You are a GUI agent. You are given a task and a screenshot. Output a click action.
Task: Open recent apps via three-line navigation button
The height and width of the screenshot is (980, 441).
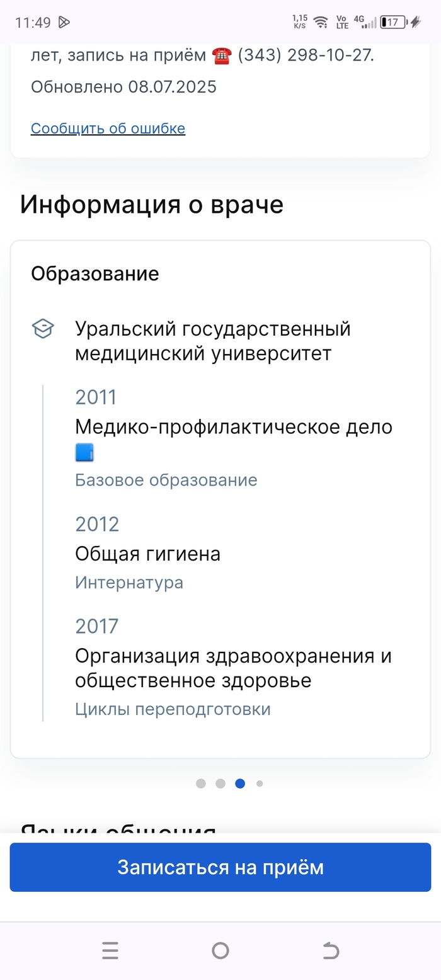click(x=110, y=950)
